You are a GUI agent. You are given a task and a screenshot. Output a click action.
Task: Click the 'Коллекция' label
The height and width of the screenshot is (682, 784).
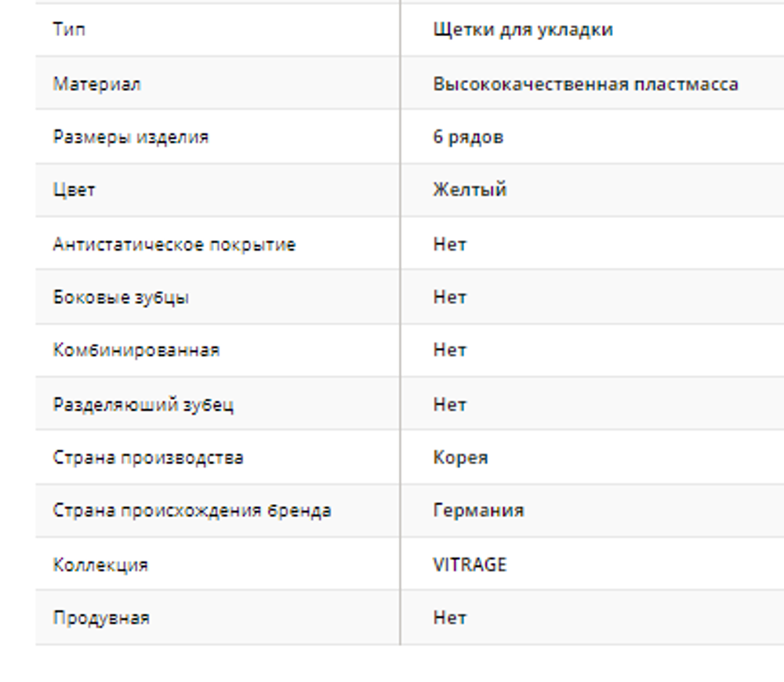coord(100,564)
